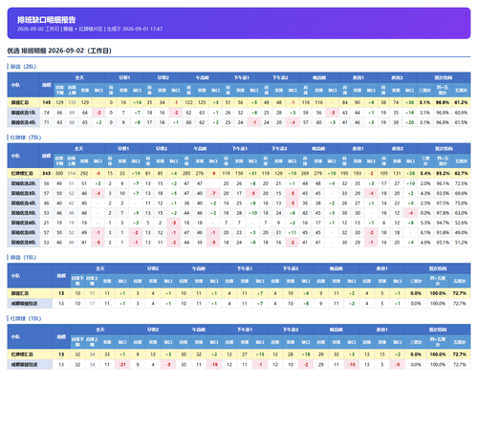478x448 pixels.
Task: Click the red -18 gap cell
Action: (x=352, y=365)
